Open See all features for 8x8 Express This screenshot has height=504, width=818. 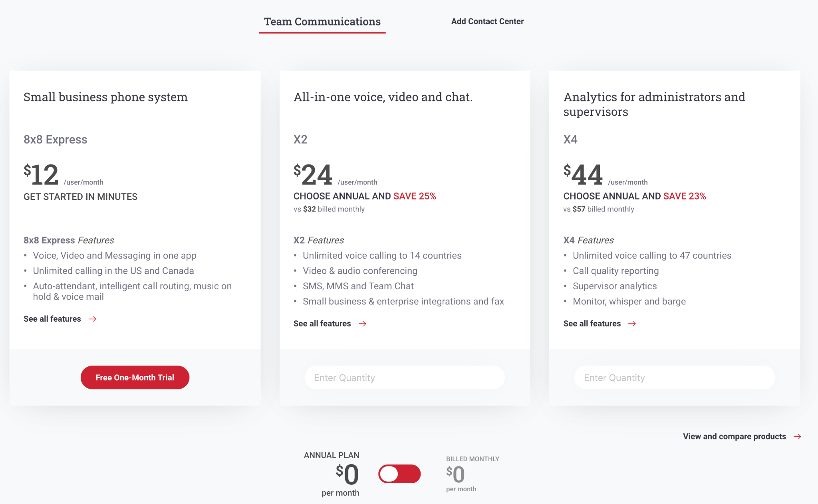[x=52, y=319]
